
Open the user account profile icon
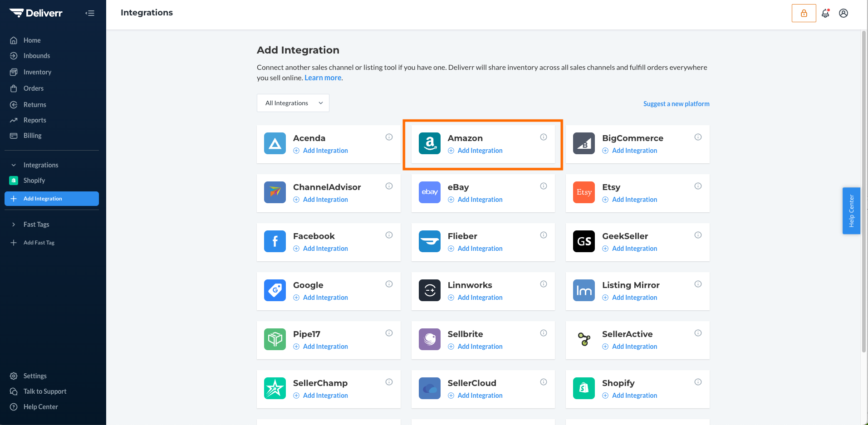843,13
